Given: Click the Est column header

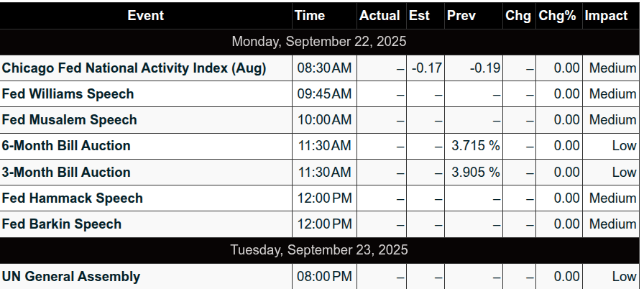Looking at the screenshot, I should (x=419, y=16).
